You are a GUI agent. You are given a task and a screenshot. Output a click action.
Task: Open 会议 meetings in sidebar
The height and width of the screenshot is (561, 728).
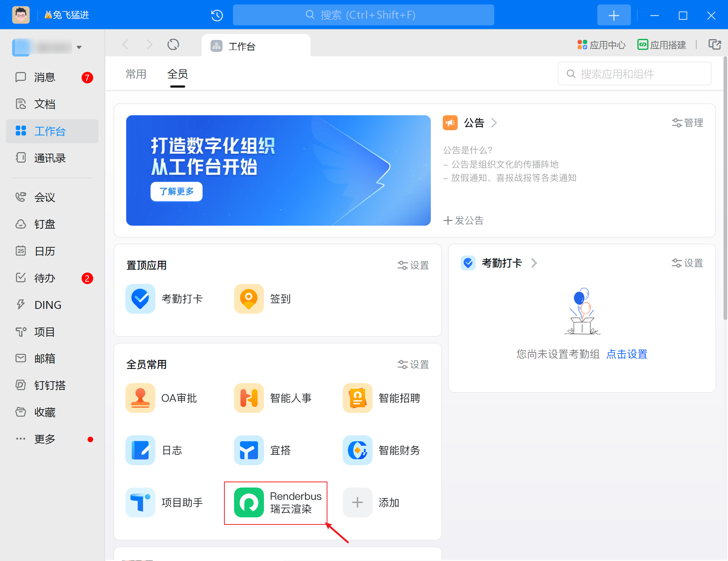[x=52, y=197]
